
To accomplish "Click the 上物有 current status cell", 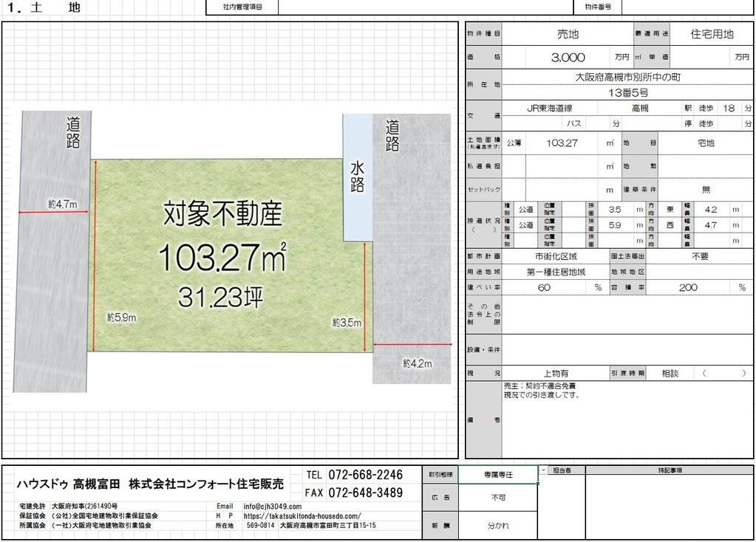I will click(x=556, y=374).
